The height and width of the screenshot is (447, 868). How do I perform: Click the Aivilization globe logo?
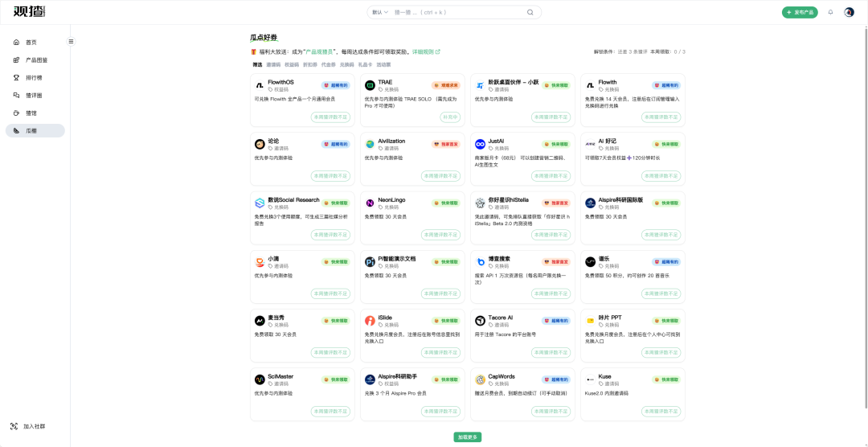(x=370, y=144)
